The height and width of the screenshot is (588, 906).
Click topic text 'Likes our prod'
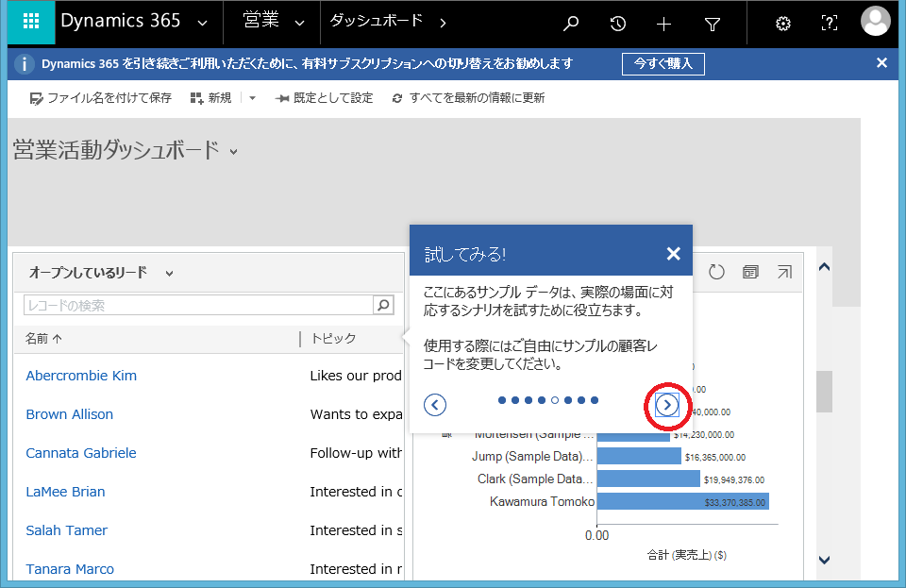pyautogui.click(x=356, y=376)
